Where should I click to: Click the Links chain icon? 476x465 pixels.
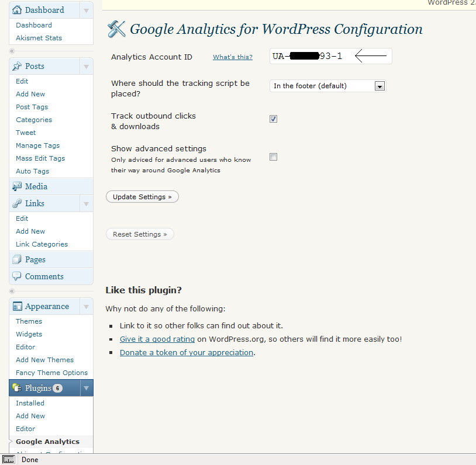coord(17,203)
